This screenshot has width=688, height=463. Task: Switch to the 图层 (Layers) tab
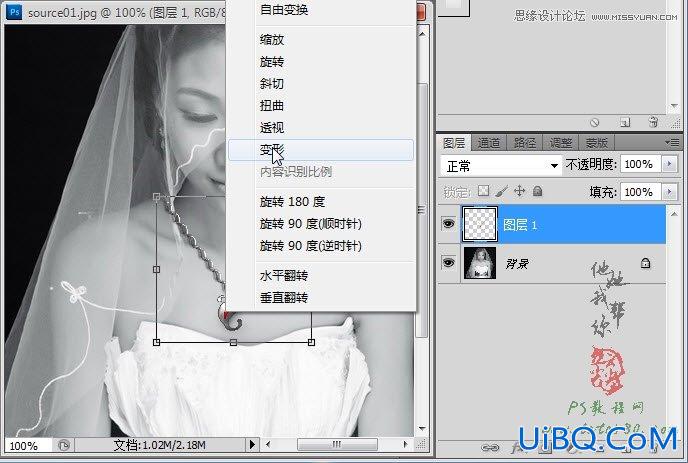(454, 143)
